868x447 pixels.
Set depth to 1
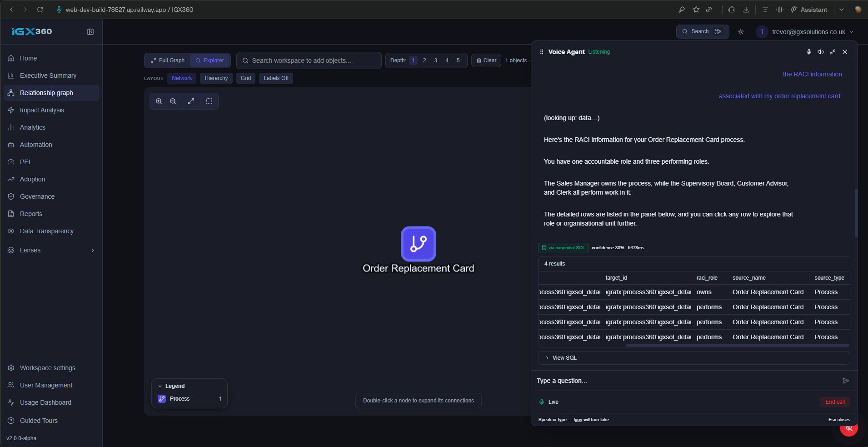click(413, 60)
